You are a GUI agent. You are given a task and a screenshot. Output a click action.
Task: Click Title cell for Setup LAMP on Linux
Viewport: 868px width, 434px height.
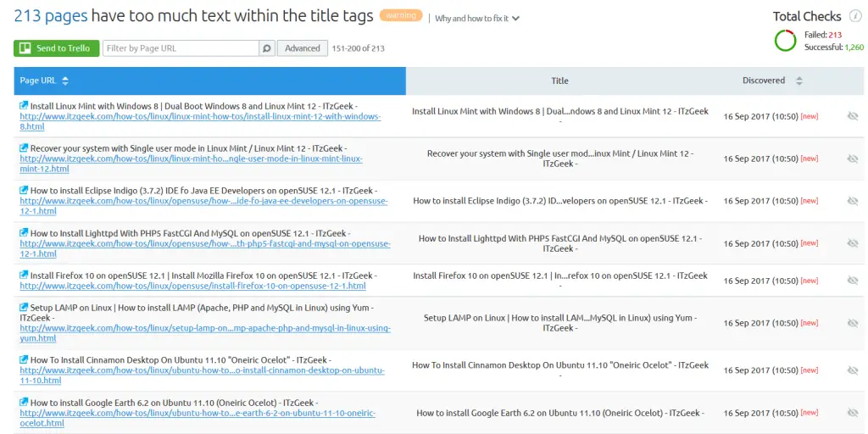560,323
